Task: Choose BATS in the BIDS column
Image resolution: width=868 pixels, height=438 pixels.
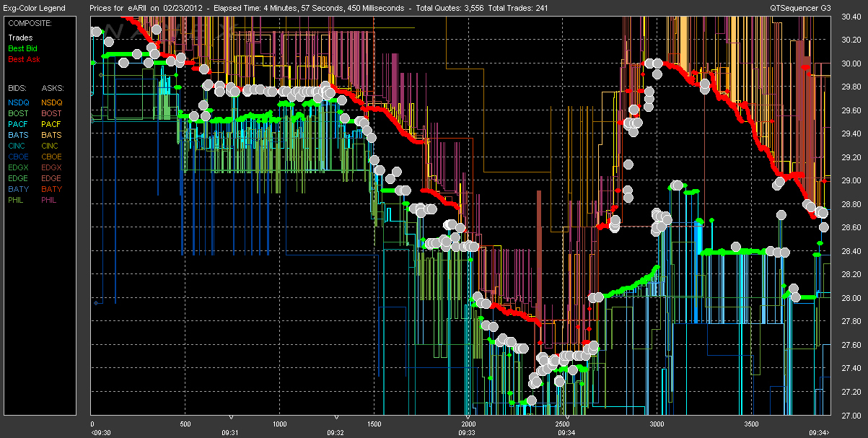Action: point(19,135)
